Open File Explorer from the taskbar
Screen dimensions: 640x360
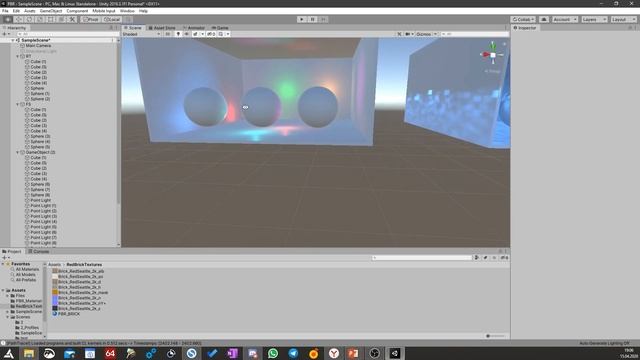(29, 353)
